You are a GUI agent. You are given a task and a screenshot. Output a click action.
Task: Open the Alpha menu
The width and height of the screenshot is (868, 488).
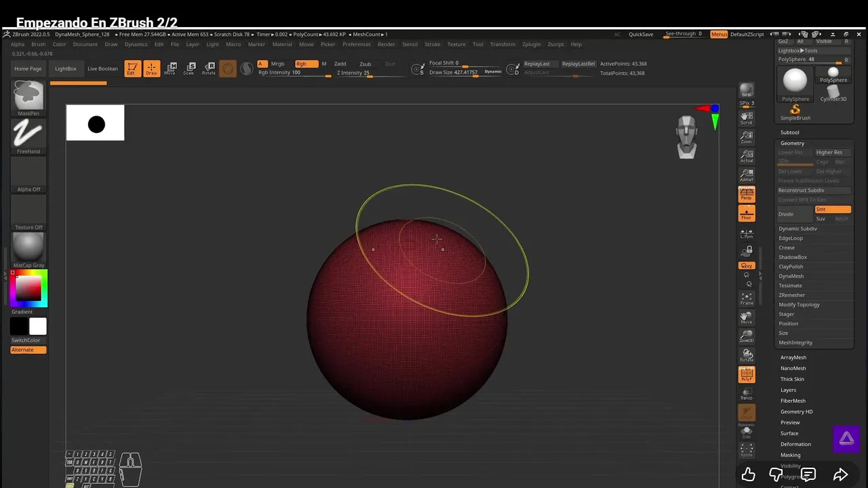click(18, 44)
